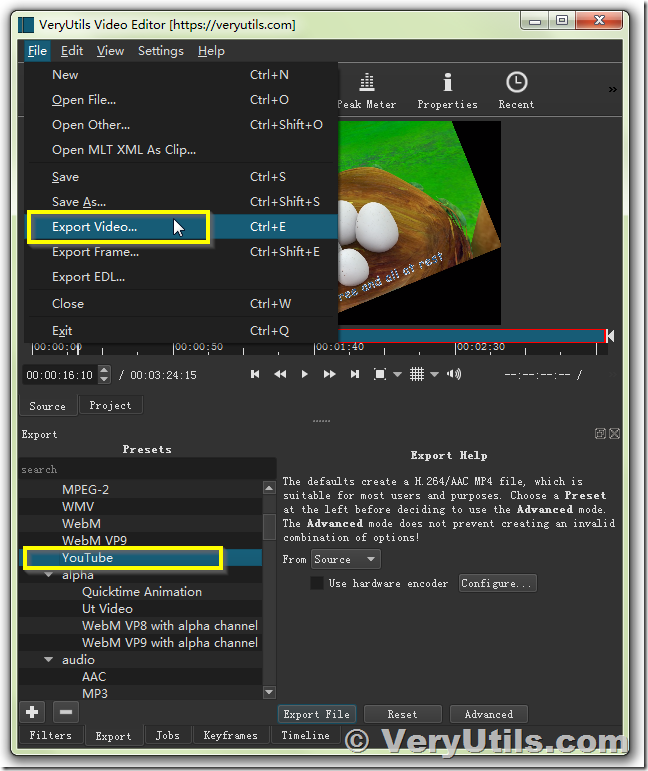Click the fast forward button
The height and width of the screenshot is (771, 648).
[x=329, y=374]
